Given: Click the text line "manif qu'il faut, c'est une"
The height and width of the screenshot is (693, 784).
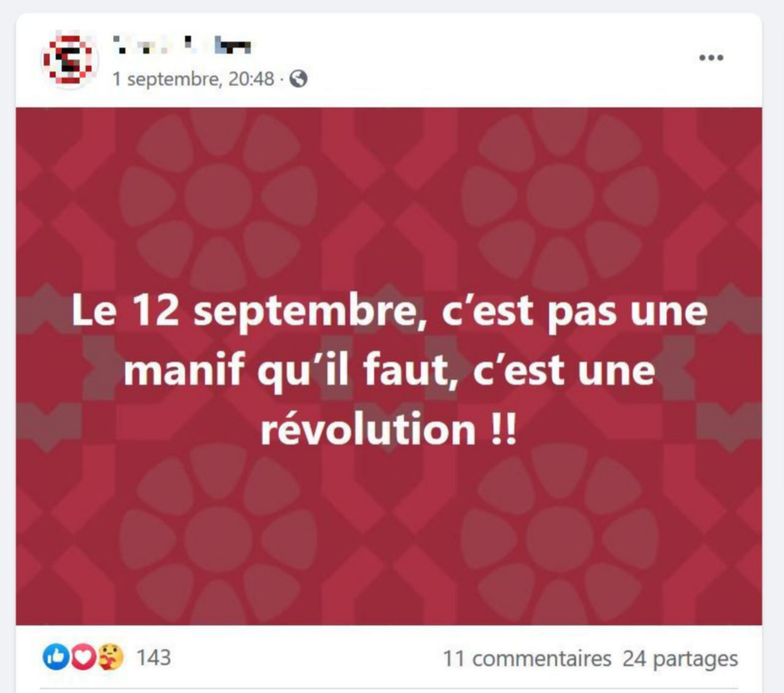Looking at the screenshot, I should coord(390,372).
